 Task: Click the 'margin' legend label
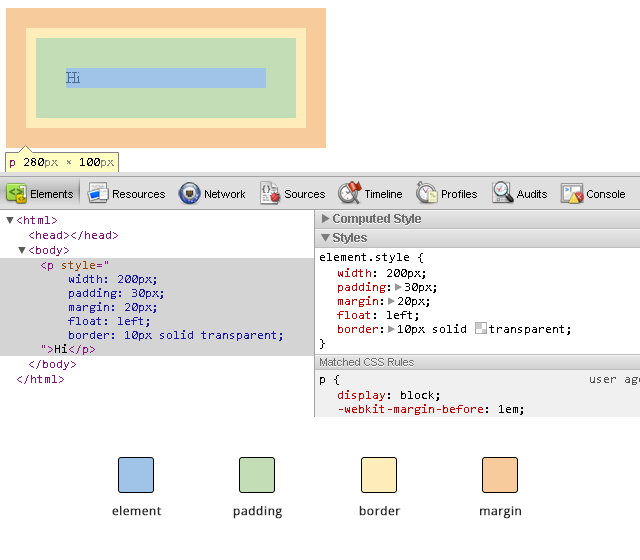coord(500,511)
